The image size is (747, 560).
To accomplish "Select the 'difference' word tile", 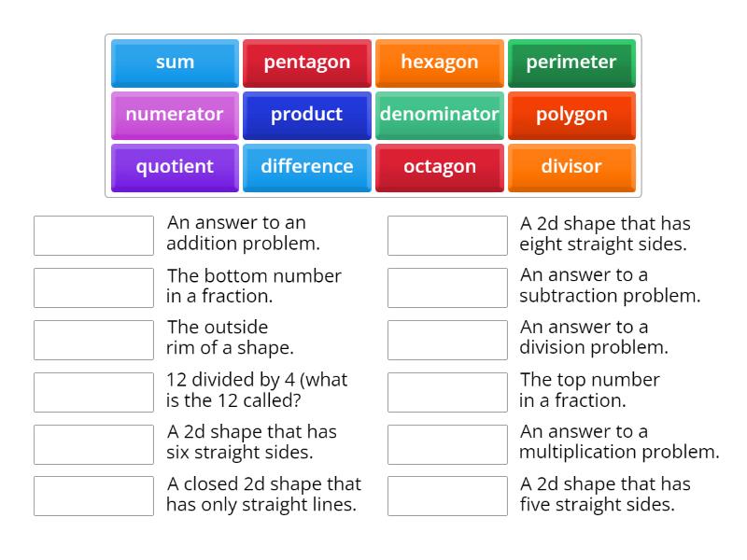I will pos(306,167).
